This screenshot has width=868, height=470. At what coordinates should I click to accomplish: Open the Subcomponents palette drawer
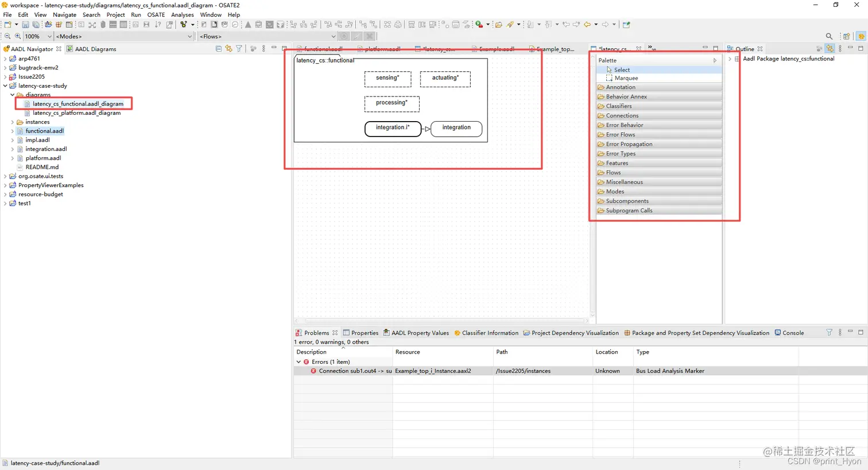point(659,201)
